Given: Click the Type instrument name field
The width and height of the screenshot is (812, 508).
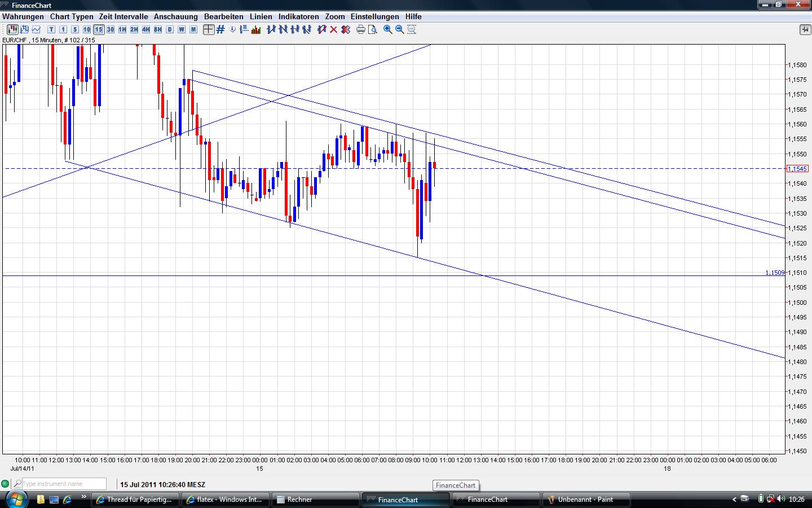Looking at the screenshot, I should pos(64,484).
